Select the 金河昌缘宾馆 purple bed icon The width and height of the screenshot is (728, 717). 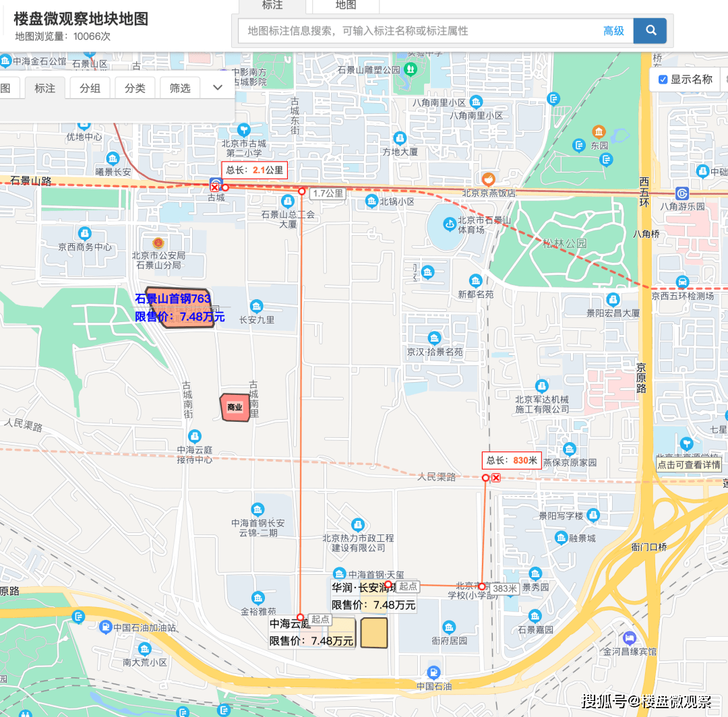pyautogui.click(x=630, y=637)
